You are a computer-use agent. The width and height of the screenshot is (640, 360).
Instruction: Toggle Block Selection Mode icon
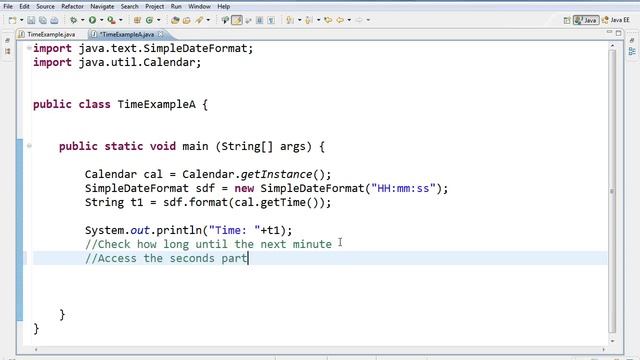[x=259, y=20]
